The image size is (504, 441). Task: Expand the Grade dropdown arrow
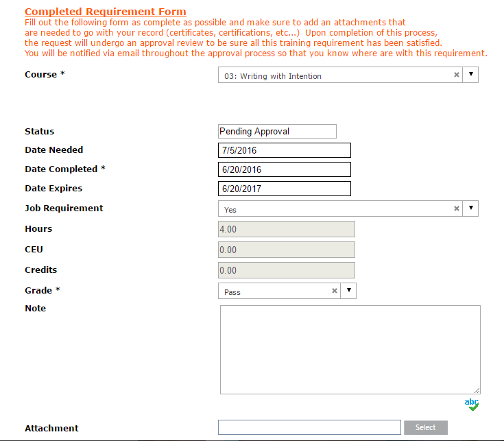[349, 291]
